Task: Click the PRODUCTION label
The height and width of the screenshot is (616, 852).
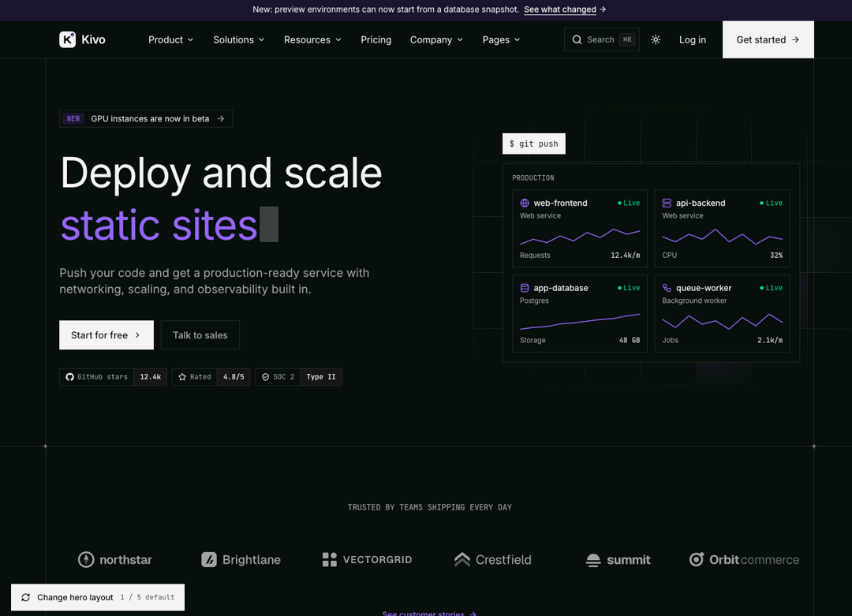Action: click(x=533, y=178)
